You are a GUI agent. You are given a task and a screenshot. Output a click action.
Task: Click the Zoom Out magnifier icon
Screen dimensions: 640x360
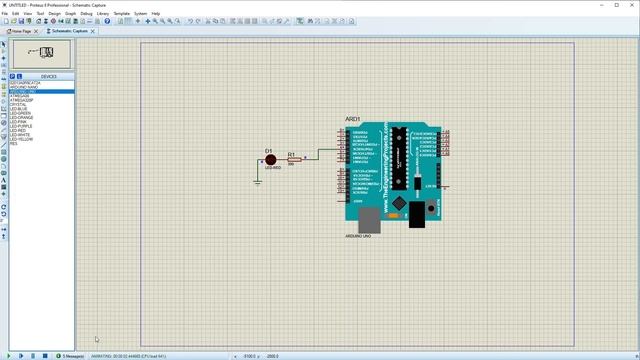pyautogui.click(x=162, y=21)
